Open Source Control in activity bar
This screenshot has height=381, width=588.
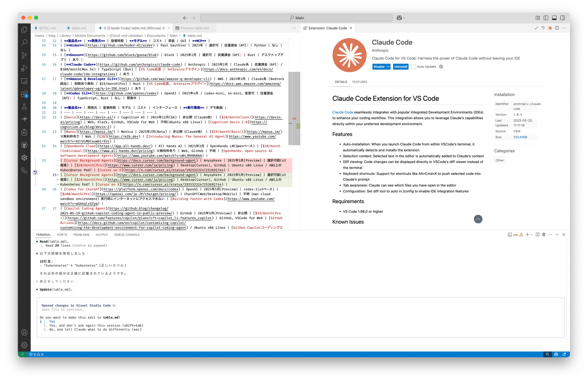pos(24,55)
